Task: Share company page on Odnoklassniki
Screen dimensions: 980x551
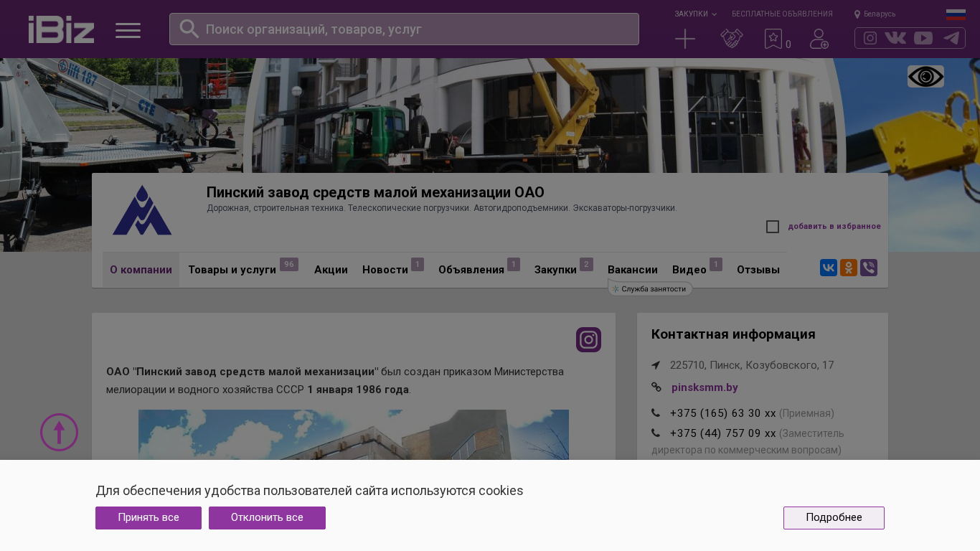Action: tap(849, 268)
